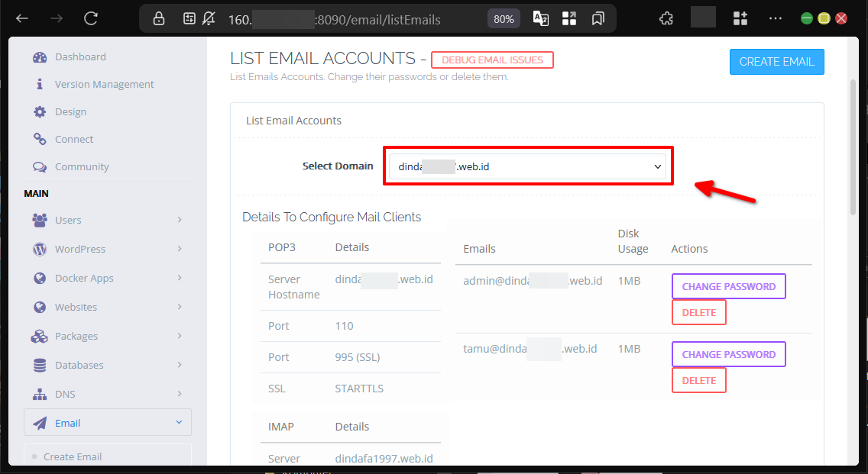Click the WordPress logo icon
Screen dimensions: 868x474
pyautogui.click(x=40, y=250)
